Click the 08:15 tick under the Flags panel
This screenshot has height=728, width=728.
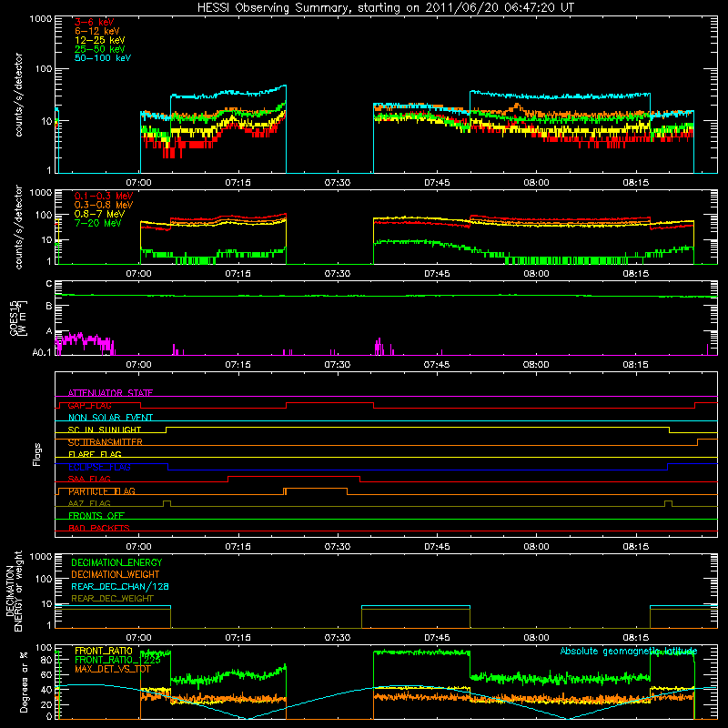click(635, 547)
